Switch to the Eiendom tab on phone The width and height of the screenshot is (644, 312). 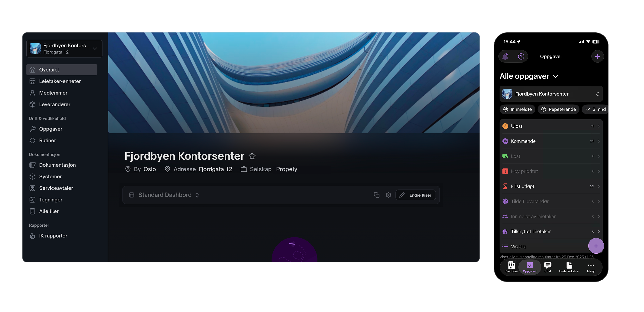[x=511, y=267]
